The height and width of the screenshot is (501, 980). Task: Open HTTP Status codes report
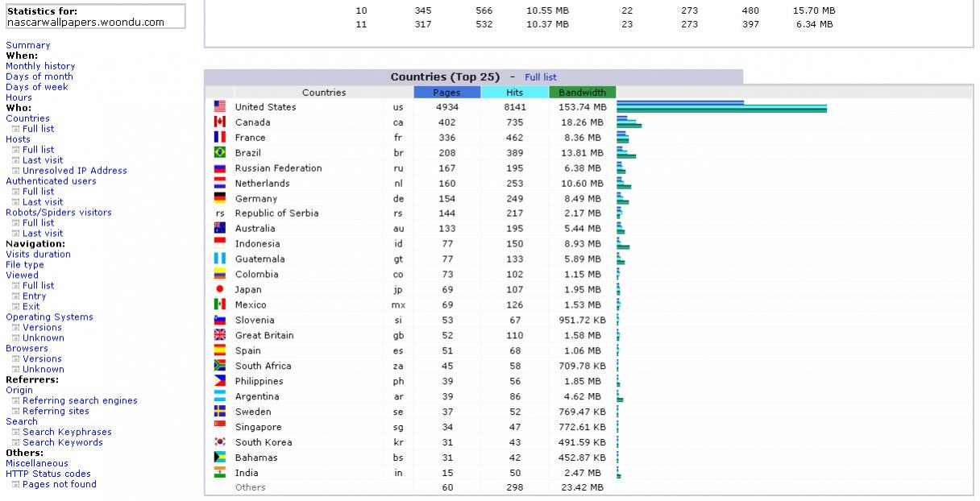click(48, 474)
